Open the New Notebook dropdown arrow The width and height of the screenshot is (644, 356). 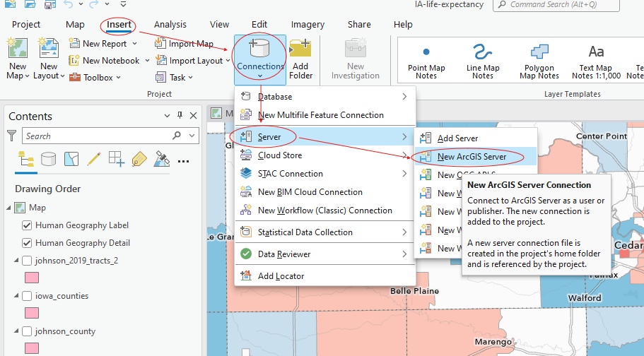(147, 61)
